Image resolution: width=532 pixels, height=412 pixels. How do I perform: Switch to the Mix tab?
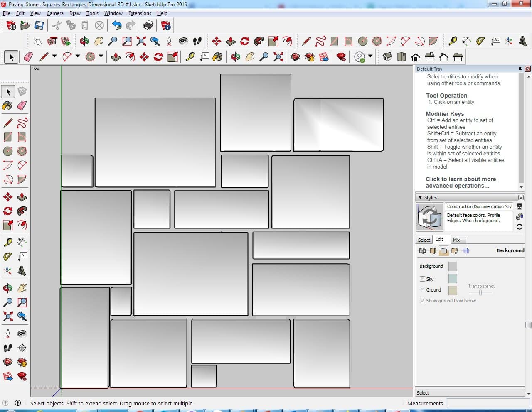[x=456, y=240]
